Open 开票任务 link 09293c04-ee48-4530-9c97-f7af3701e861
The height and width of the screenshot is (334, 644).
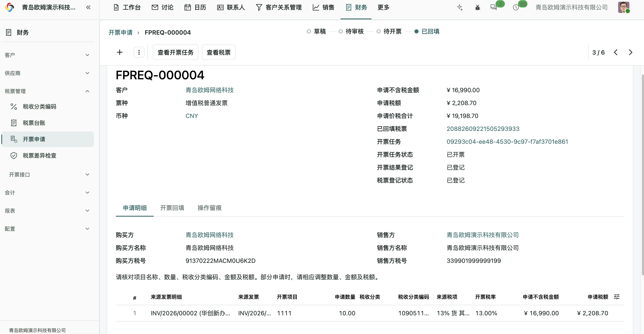[x=507, y=142]
